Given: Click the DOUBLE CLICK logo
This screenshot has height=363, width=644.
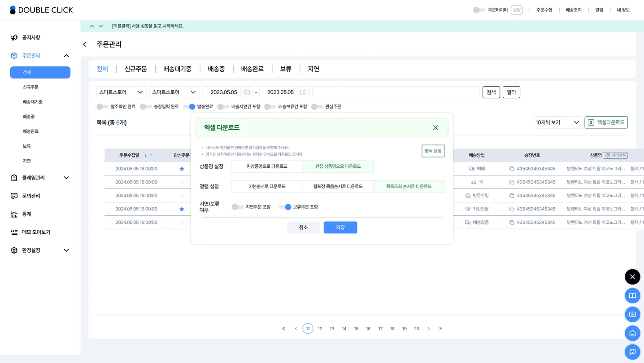Looking at the screenshot, I should coord(41,10).
